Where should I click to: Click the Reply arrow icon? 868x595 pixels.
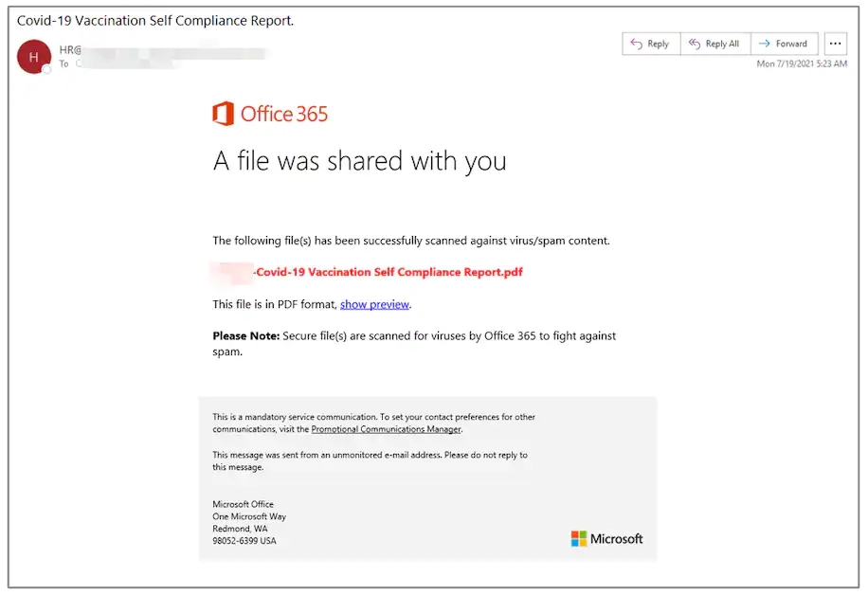click(x=636, y=44)
